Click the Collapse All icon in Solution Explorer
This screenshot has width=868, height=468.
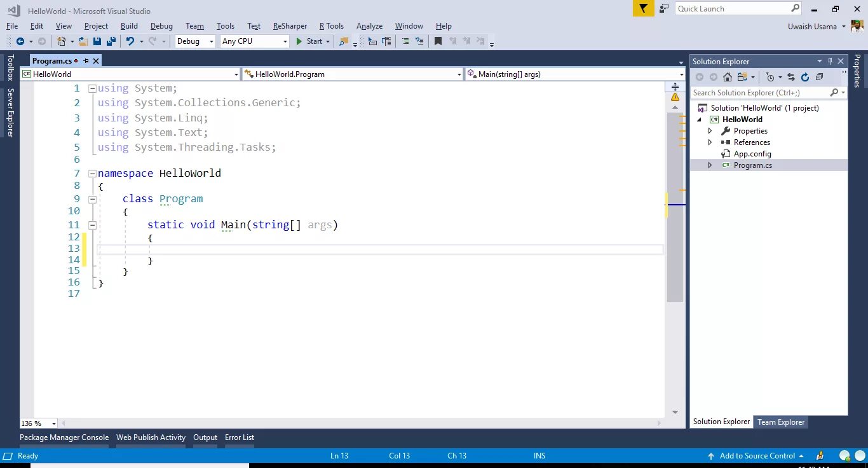click(x=819, y=77)
